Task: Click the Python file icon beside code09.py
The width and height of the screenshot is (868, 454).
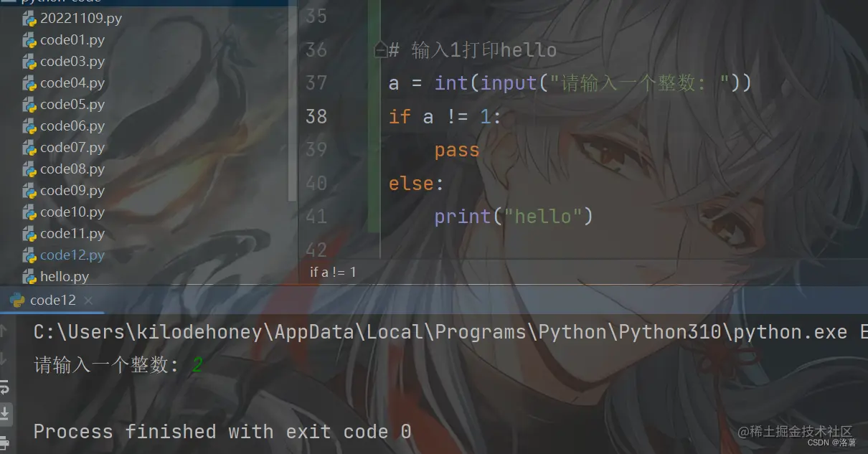Action: tap(29, 191)
